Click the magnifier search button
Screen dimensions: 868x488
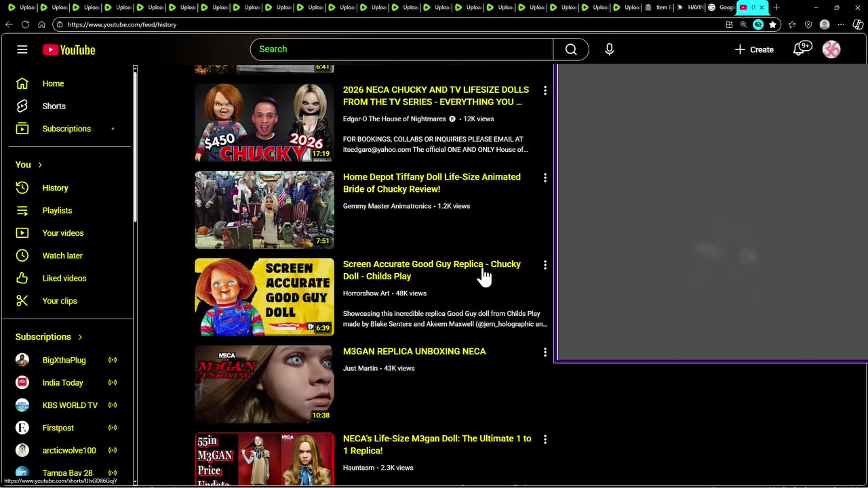coord(571,49)
